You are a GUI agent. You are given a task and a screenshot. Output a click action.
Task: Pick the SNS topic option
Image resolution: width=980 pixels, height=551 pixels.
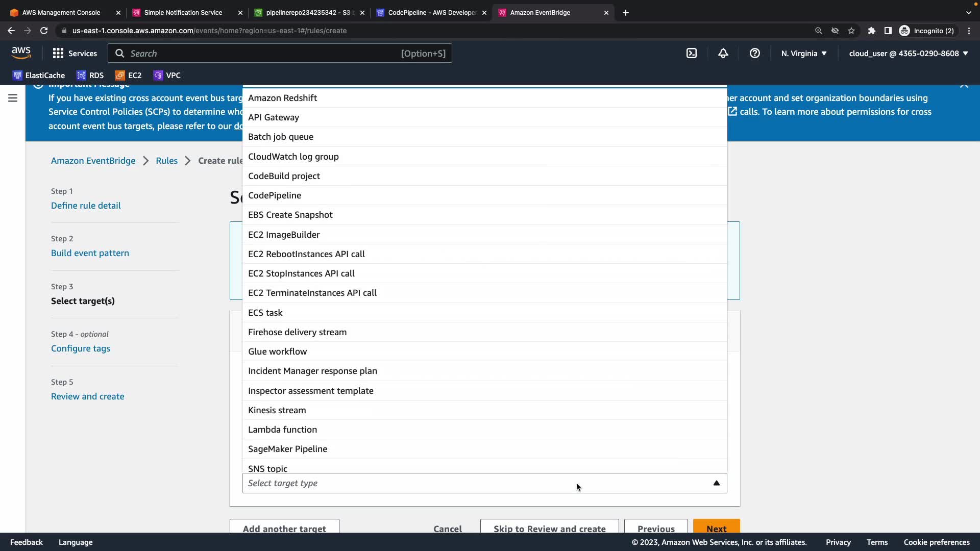click(x=267, y=468)
